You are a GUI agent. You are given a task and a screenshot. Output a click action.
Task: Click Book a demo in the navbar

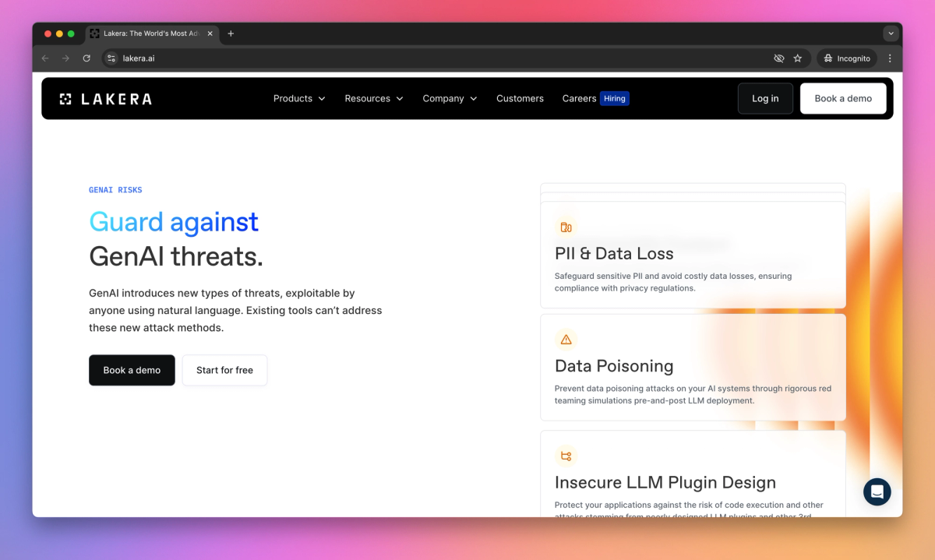tap(843, 99)
